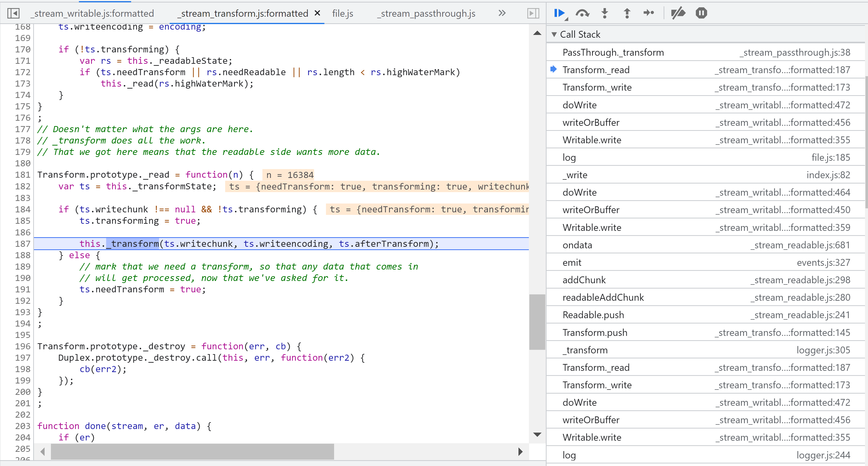The width and height of the screenshot is (868, 466).
Task: Collapse the Call Stack section
Action: pos(554,34)
